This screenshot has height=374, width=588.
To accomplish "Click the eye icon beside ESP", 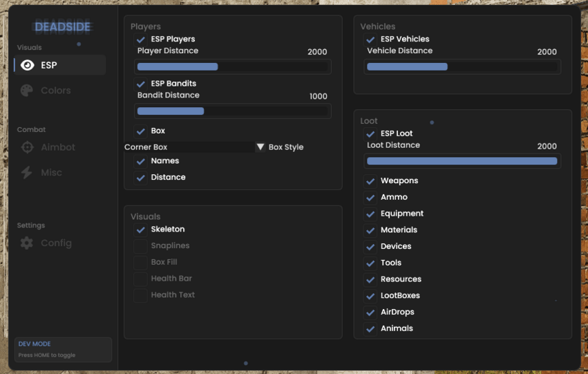I will 27,65.
